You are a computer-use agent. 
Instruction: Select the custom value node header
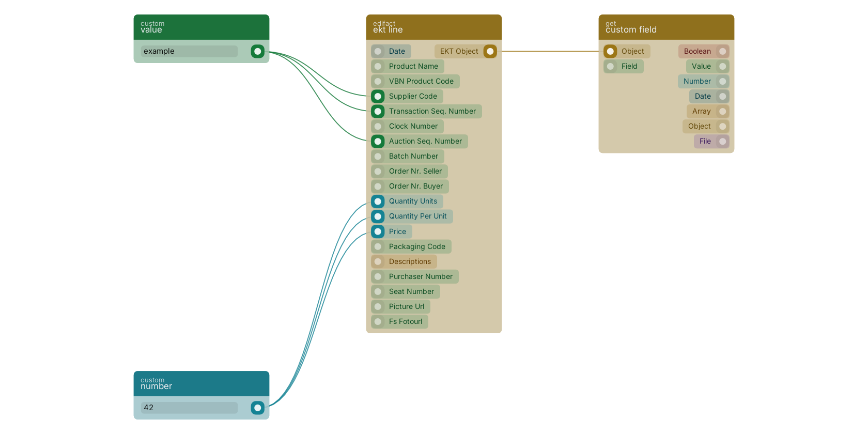[202, 27]
